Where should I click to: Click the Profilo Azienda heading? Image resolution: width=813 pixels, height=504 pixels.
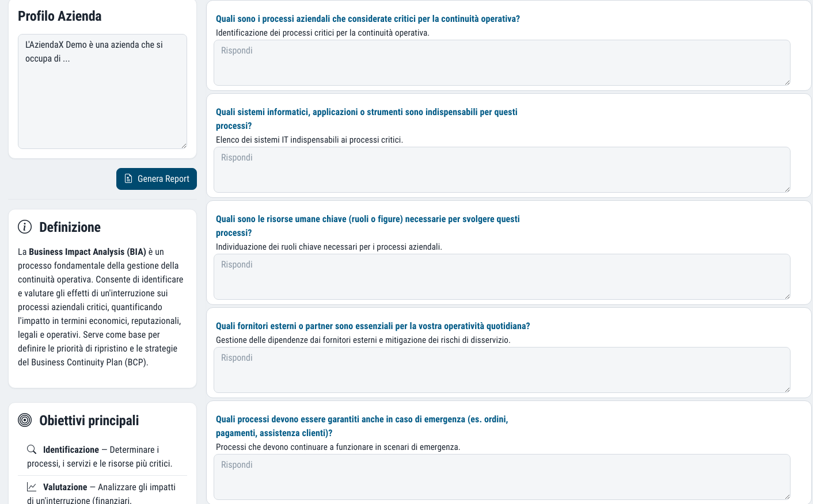60,16
